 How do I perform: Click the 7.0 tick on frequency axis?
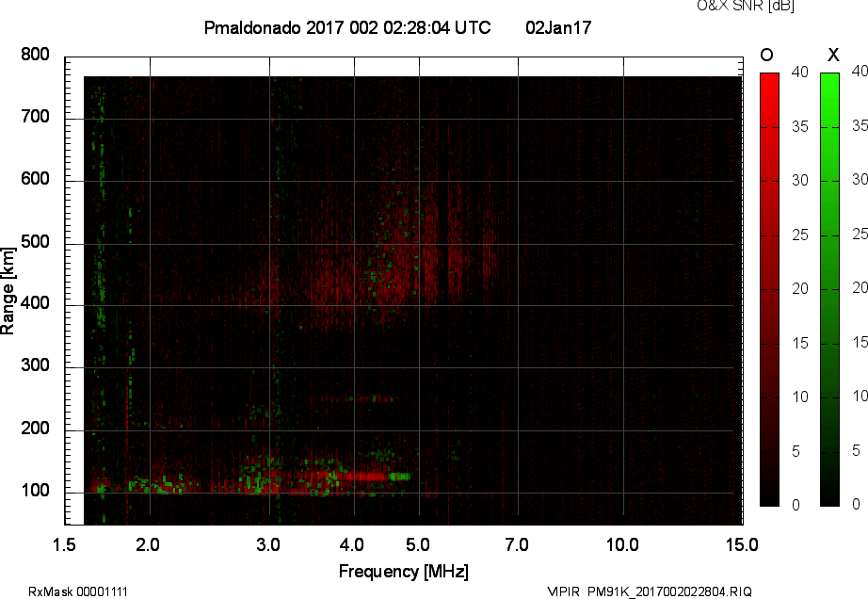(517, 544)
